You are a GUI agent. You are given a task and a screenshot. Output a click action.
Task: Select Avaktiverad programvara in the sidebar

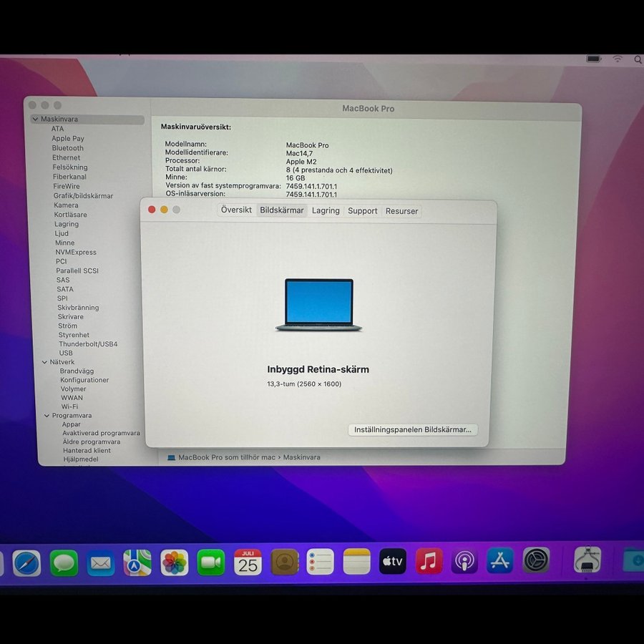coord(101,433)
